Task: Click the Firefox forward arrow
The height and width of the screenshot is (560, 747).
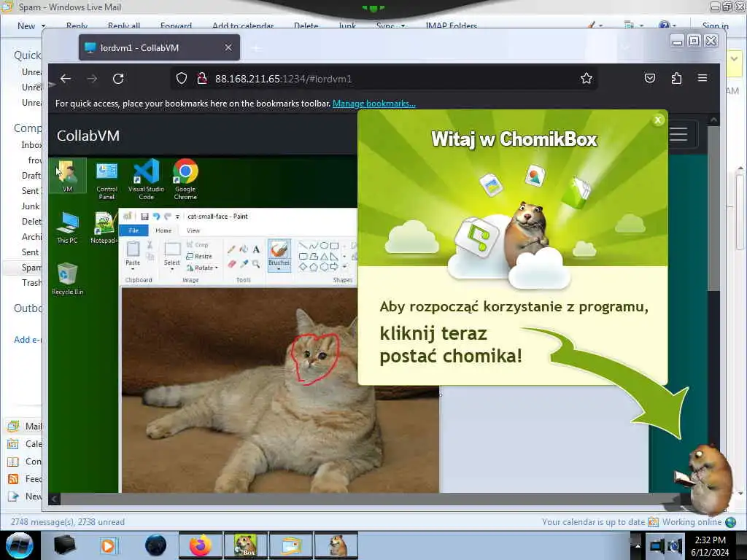Action: point(92,79)
